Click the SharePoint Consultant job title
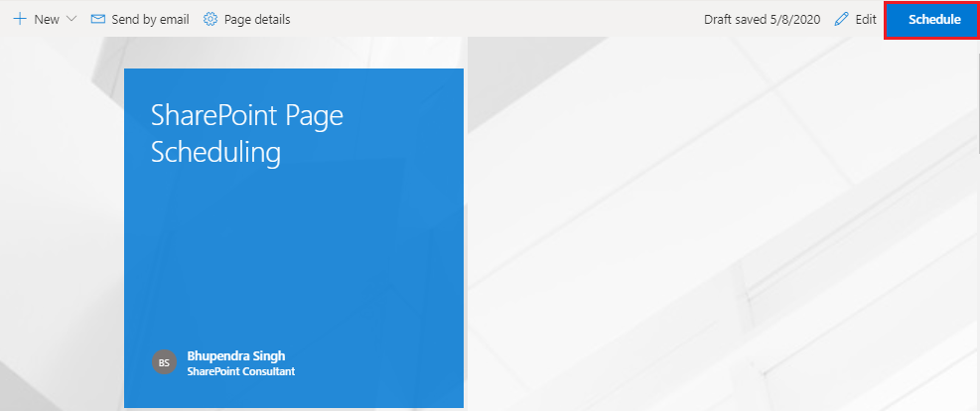Image resolution: width=980 pixels, height=411 pixels. (x=240, y=371)
